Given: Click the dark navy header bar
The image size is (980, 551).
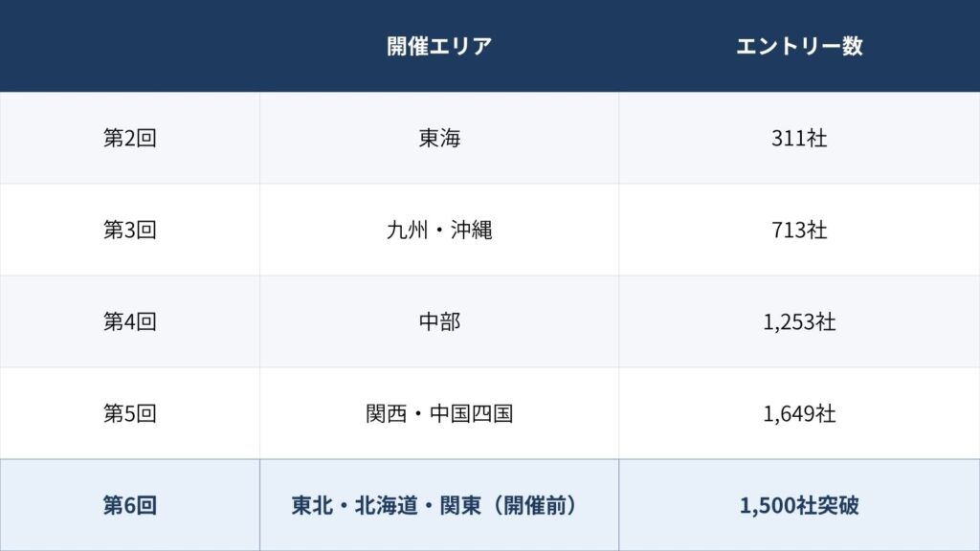Looking at the screenshot, I should coord(490,46).
